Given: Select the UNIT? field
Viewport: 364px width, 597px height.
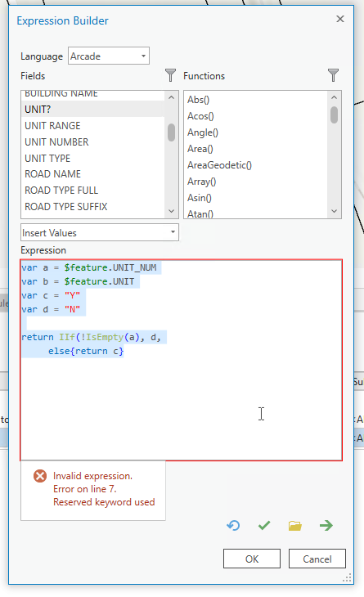Looking at the screenshot, I should click(x=92, y=110).
